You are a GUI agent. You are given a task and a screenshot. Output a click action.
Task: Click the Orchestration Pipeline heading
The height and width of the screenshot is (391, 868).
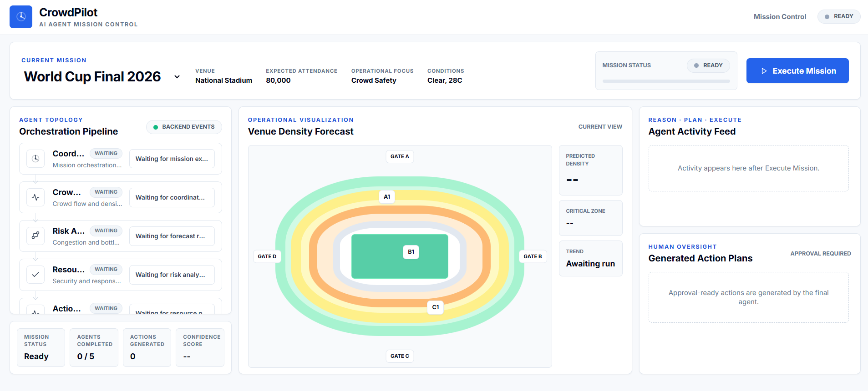click(x=68, y=131)
